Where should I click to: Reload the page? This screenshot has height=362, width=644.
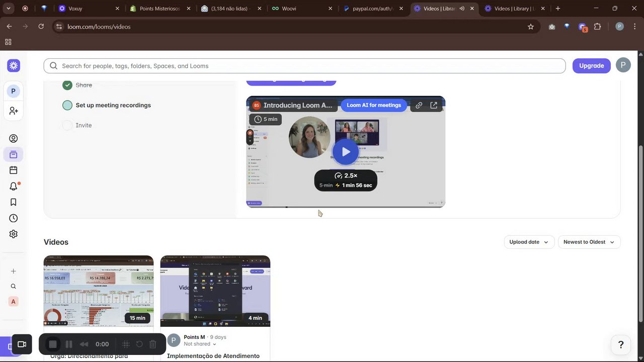[41, 27]
